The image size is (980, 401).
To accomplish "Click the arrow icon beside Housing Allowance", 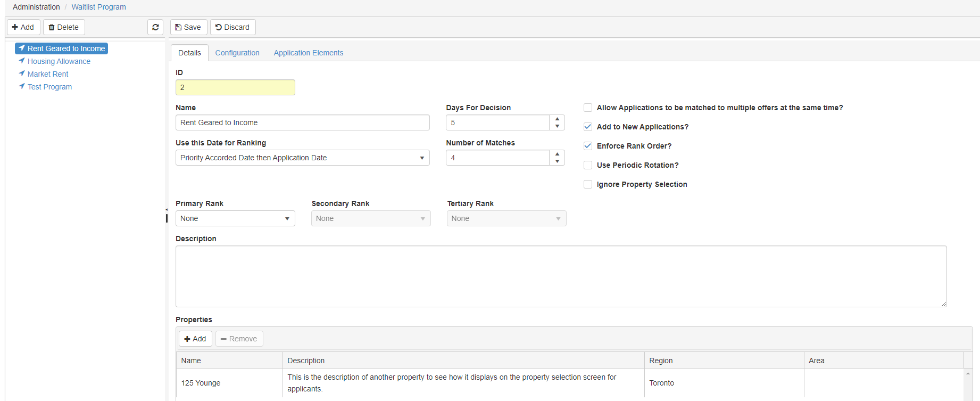I will tap(22, 61).
